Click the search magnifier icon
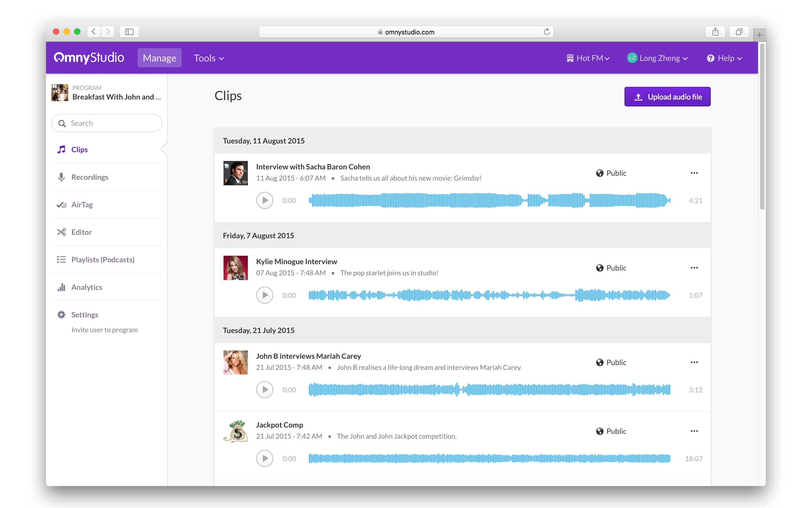This screenshot has height=508, width=812. (62, 123)
